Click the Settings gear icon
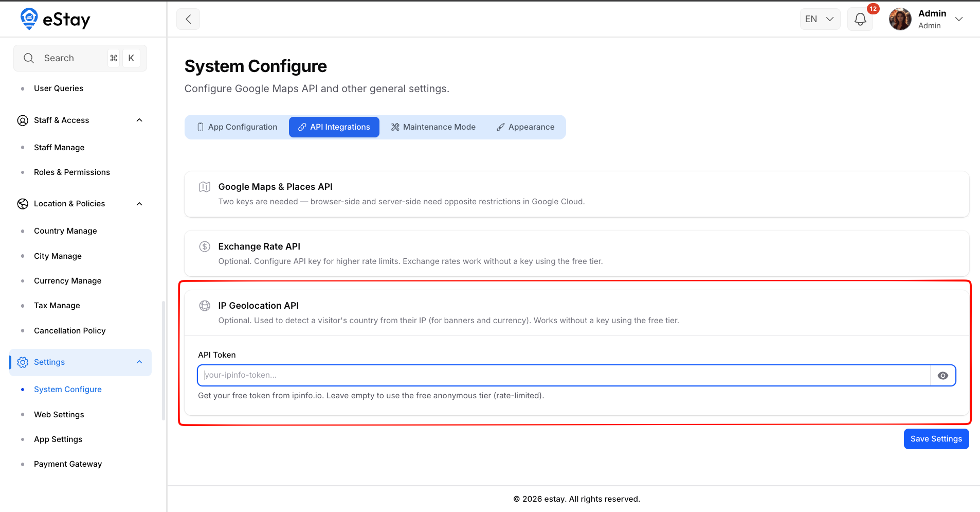The height and width of the screenshot is (512, 980). [x=23, y=362]
